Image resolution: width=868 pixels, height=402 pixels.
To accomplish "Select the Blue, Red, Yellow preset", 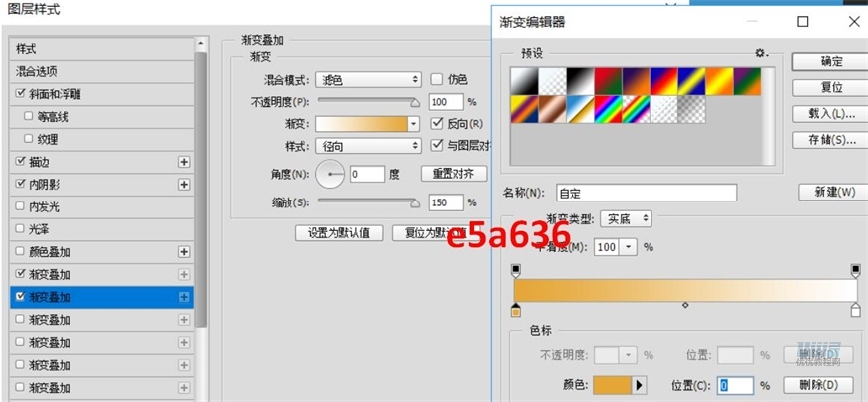I will tap(663, 81).
